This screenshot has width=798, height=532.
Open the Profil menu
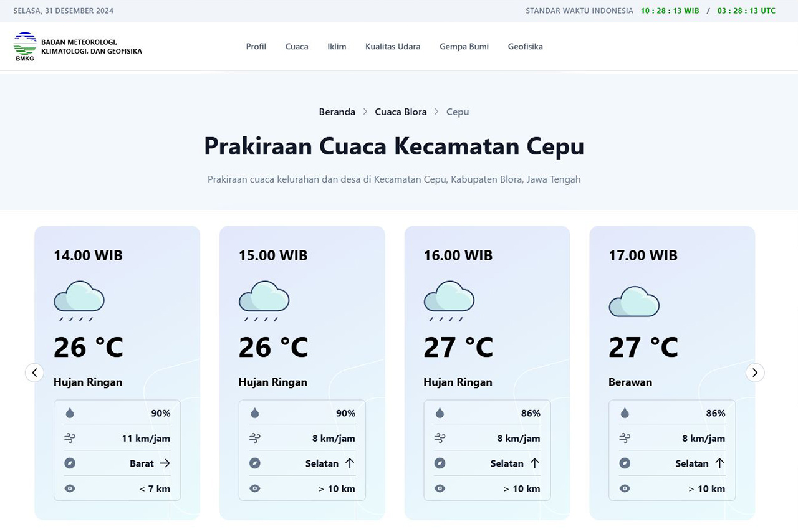click(x=256, y=47)
